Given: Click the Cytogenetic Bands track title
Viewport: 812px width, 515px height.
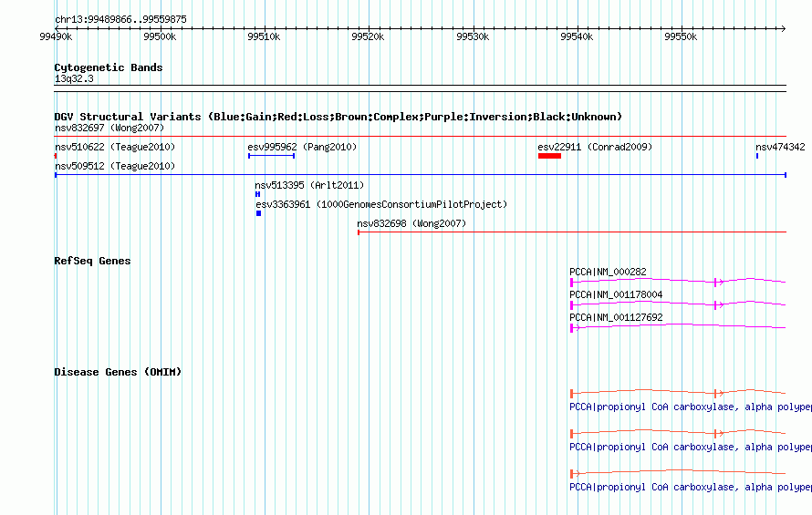Looking at the screenshot, I should pos(109,67).
